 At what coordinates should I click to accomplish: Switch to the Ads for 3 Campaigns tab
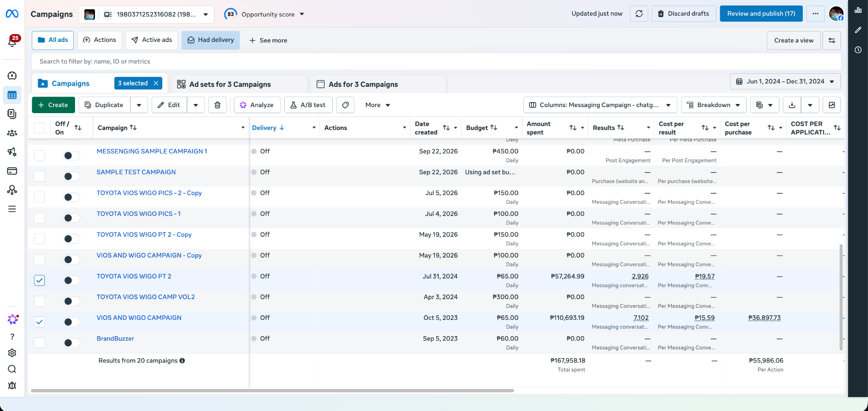pos(378,84)
